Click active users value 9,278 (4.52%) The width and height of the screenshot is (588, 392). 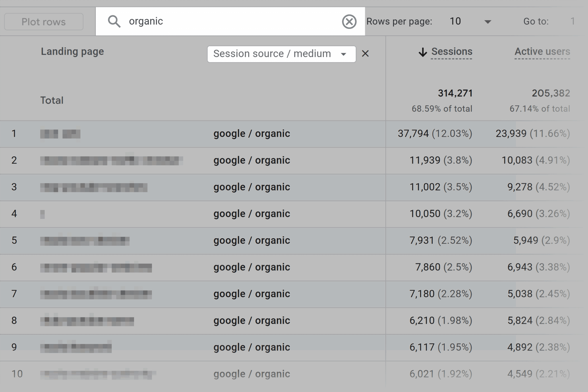point(539,187)
